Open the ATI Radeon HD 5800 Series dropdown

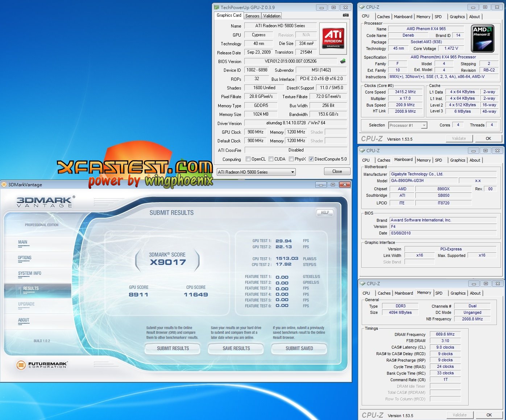click(256, 172)
